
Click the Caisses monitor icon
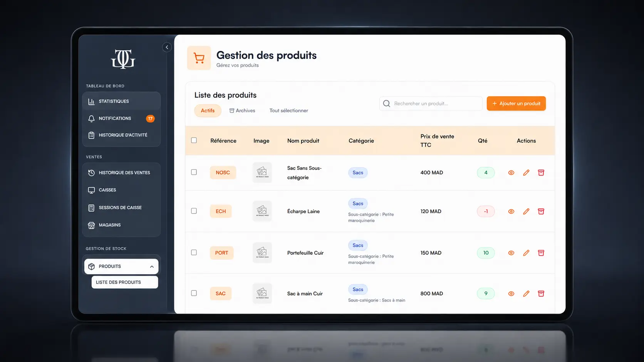[91, 190]
